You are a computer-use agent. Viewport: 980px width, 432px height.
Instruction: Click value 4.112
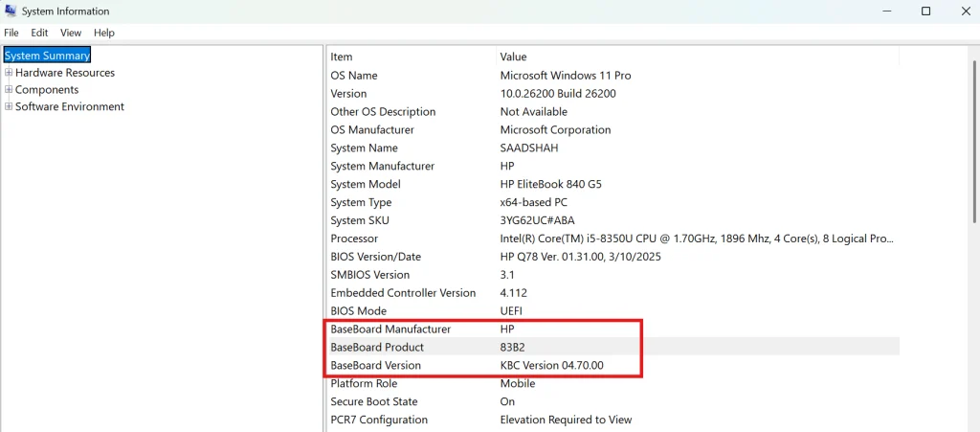tap(513, 293)
